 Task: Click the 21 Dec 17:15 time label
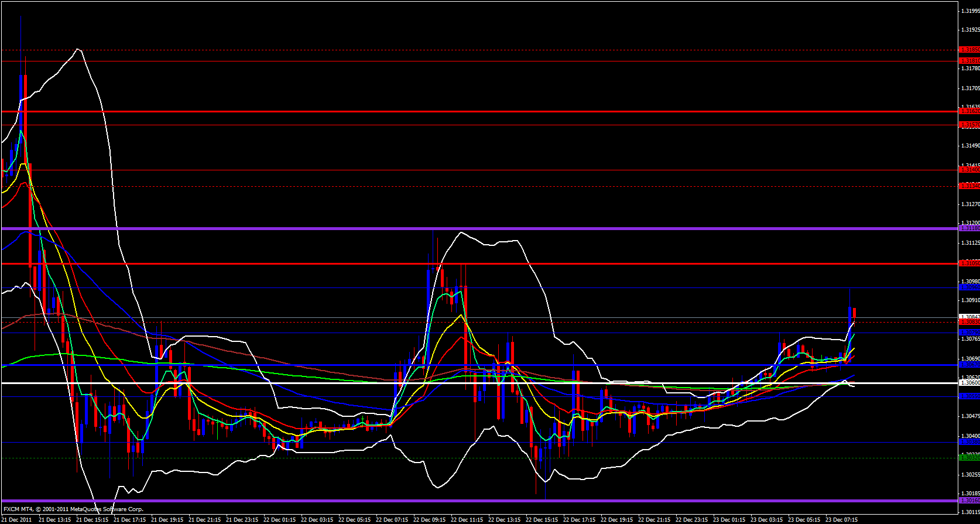129,519
